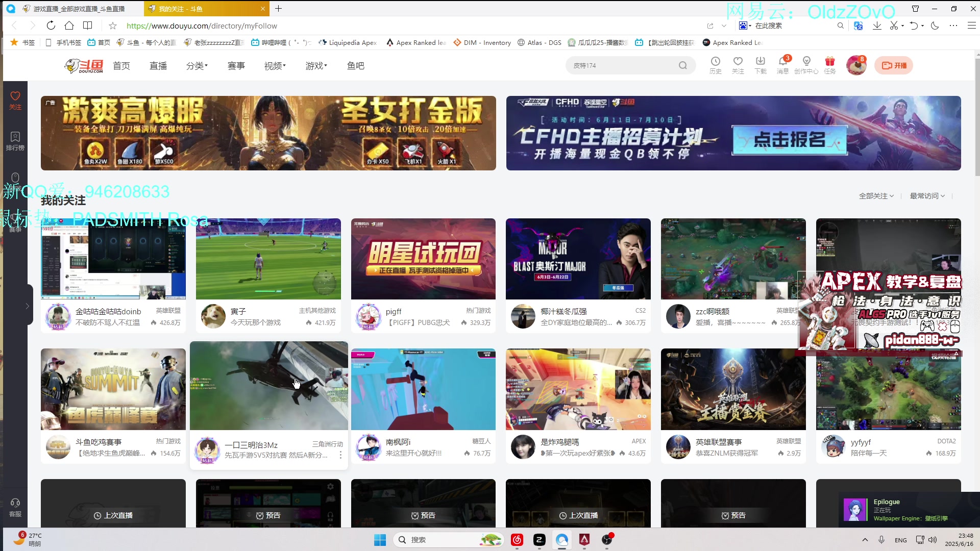Open the 最常访问 sort dropdown
Image resolution: width=980 pixels, height=551 pixels.
(927, 196)
